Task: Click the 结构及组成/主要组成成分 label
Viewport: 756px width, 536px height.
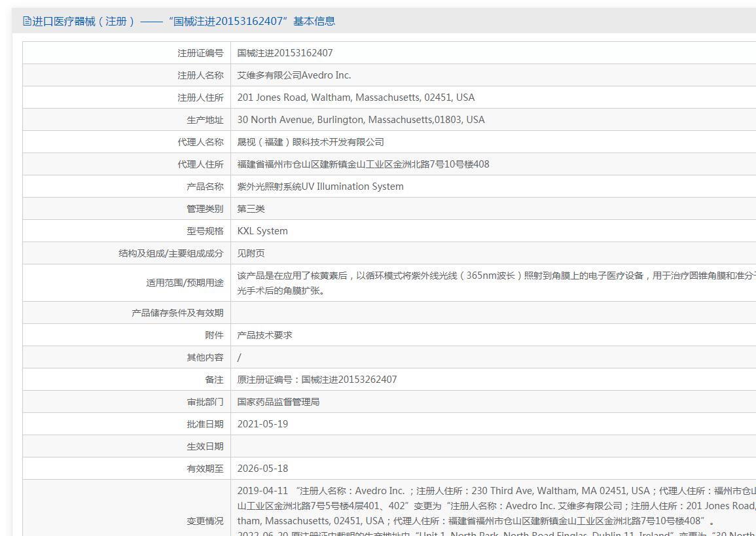Action: coord(171,253)
